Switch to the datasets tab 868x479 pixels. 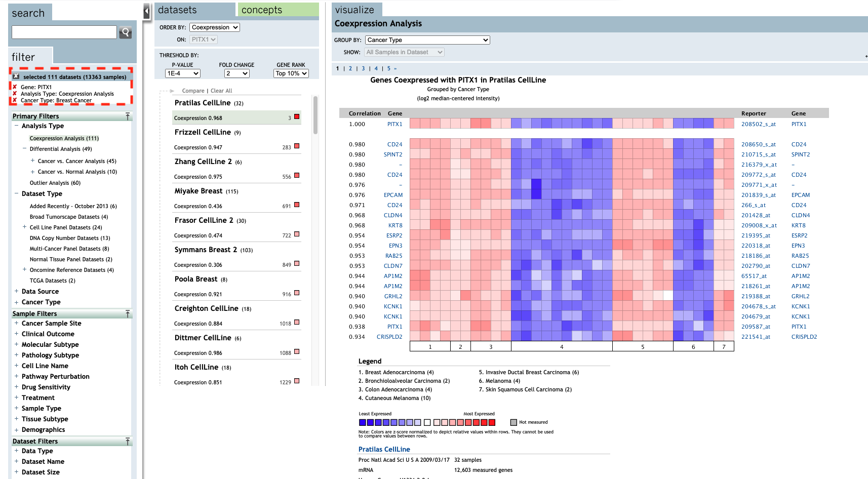(x=195, y=10)
